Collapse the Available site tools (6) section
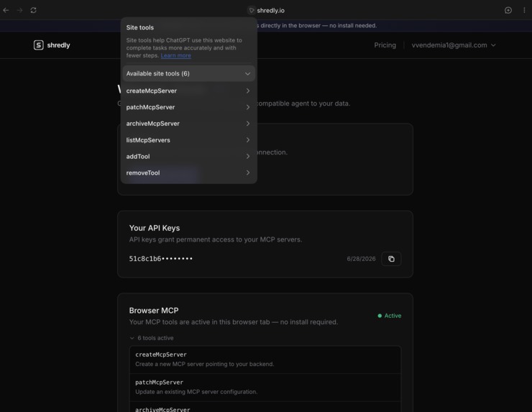Screen dimensions: 532x412 [188, 73]
